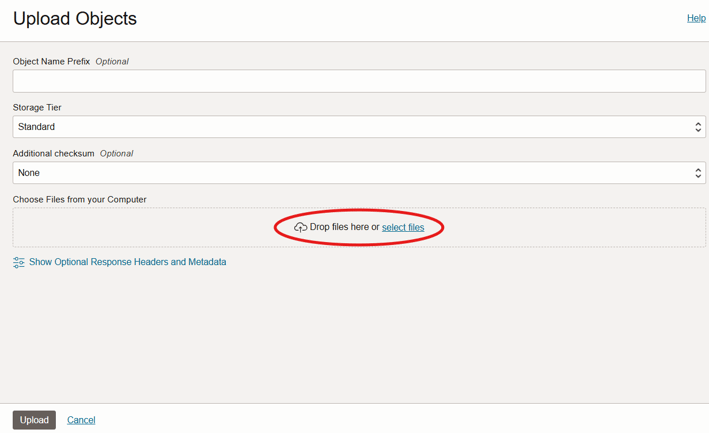Click the Storage Tier label
Screen dimensions: 709x433
click(x=37, y=108)
